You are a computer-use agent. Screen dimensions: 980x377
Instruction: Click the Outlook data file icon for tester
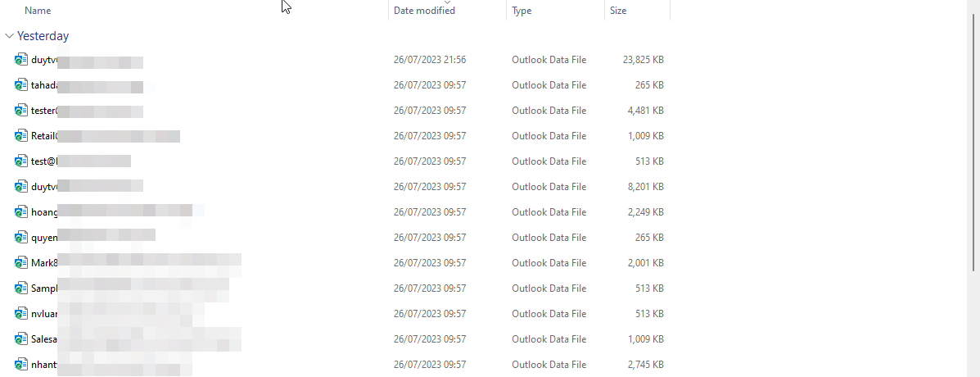[x=21, y=111]
